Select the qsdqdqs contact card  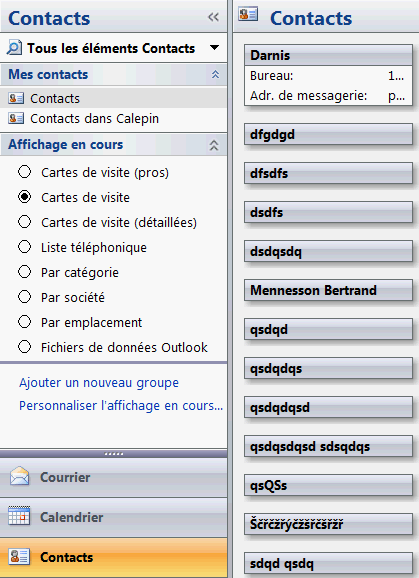pos(328,368)
